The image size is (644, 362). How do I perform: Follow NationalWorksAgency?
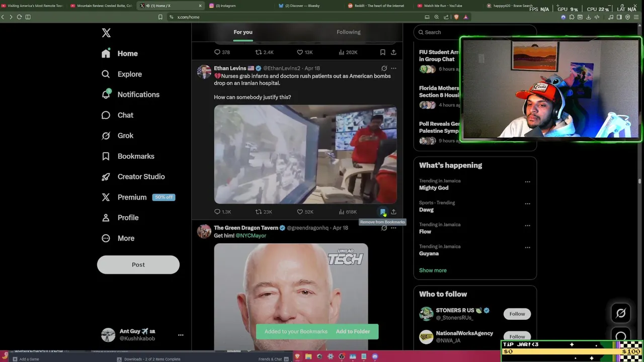[517, 337]
